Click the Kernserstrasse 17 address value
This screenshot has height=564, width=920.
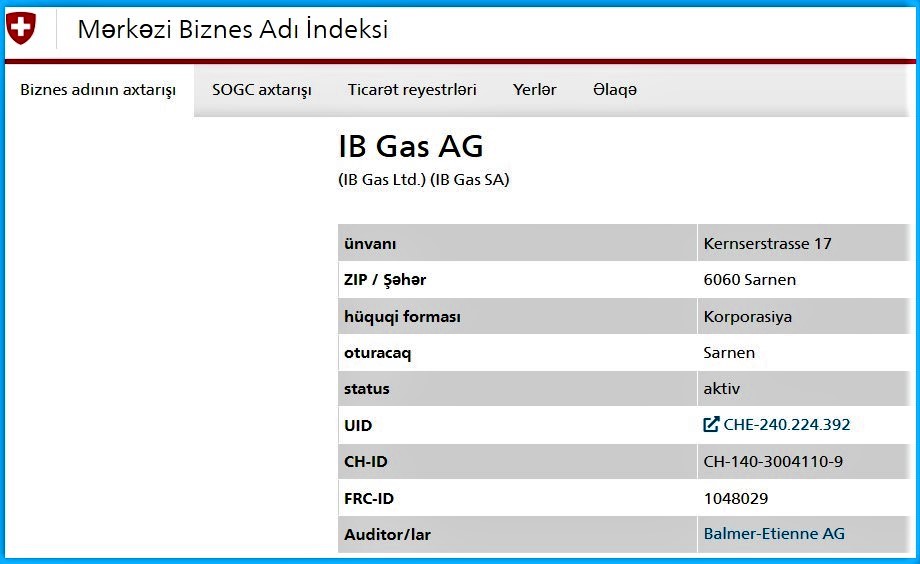767,244
